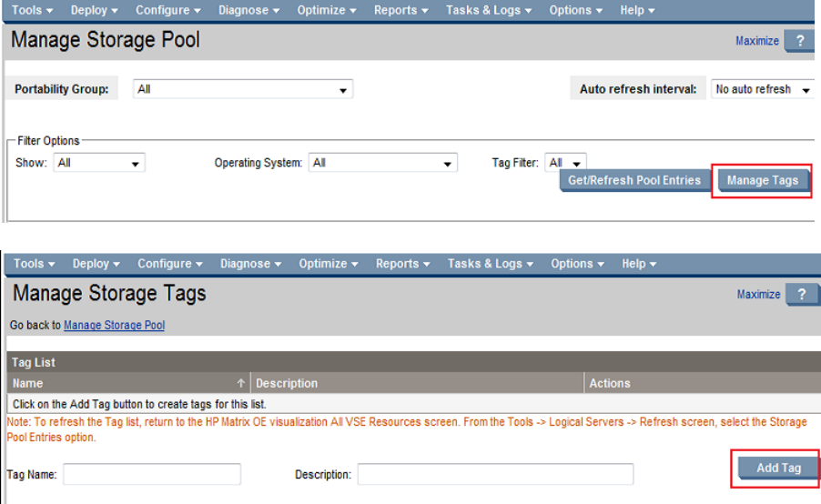
Task: Focus the Description text field
Action: 495,474
